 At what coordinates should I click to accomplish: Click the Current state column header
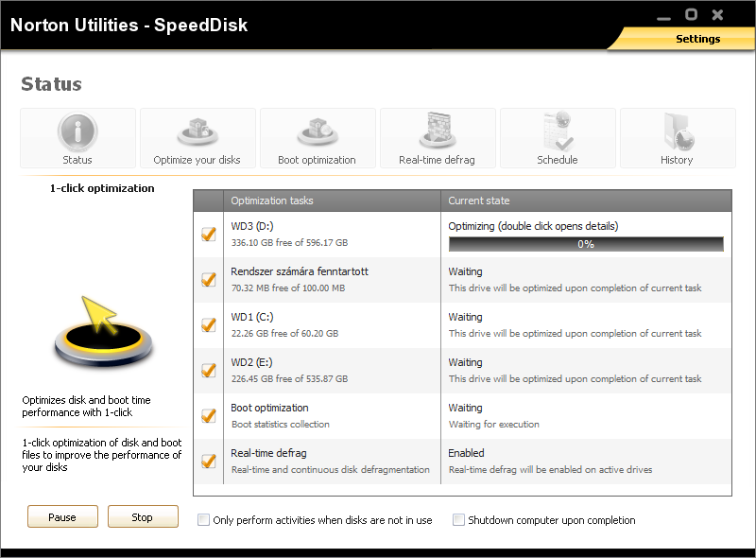coord(586,201)
